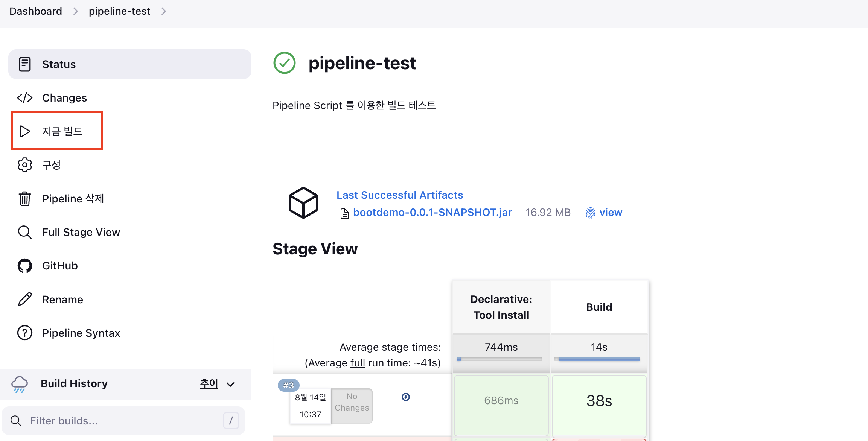Click the Changes code brackets icon
The height and width of the screenshot is (441, 868).
pyautogui.click(x=25, y=98)
